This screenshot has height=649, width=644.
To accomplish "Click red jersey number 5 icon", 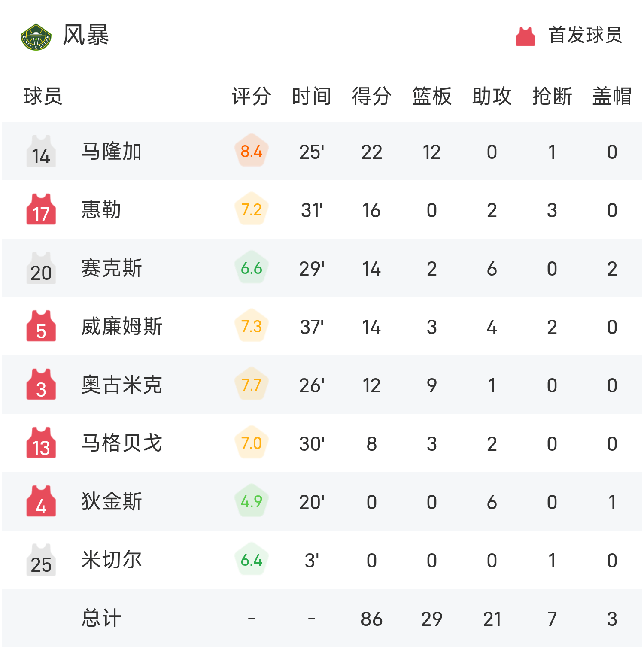I will 41,326.
